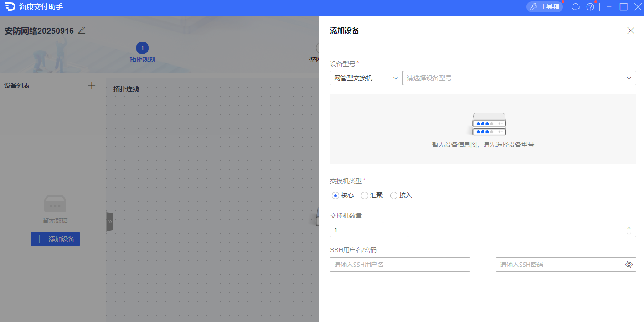This screenshot has height=322, width=644.
Task: Click the SSH用户名 input field
Action: [400, 265]
